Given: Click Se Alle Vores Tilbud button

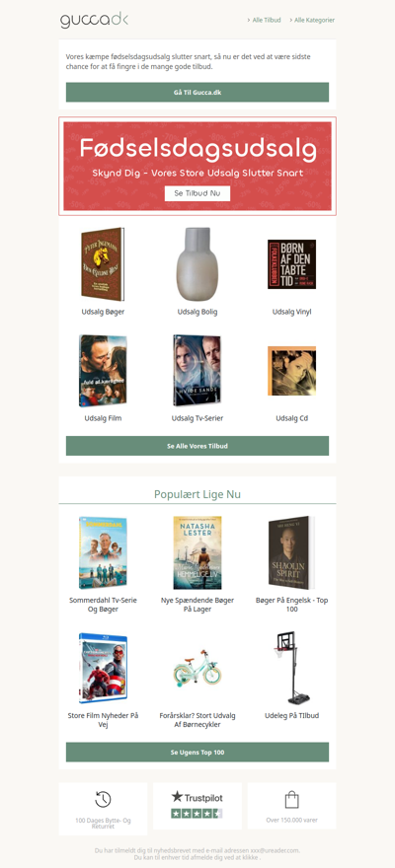Looking at the screenshot, I should click(197, 446).
